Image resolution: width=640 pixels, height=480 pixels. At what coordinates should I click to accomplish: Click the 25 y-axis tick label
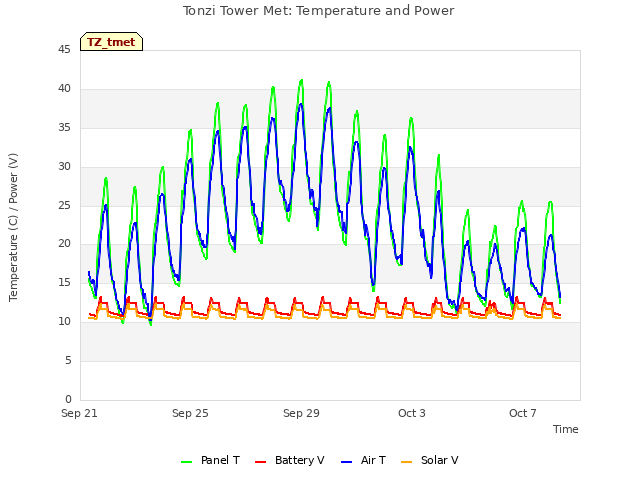[64, 205]
